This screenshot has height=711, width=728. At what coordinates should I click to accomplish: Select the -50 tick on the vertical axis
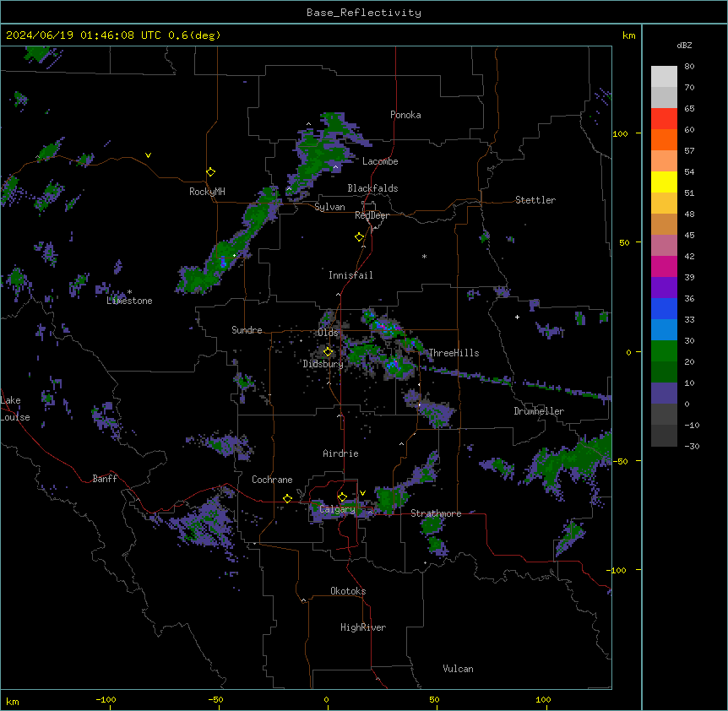(x=620, y=461)
